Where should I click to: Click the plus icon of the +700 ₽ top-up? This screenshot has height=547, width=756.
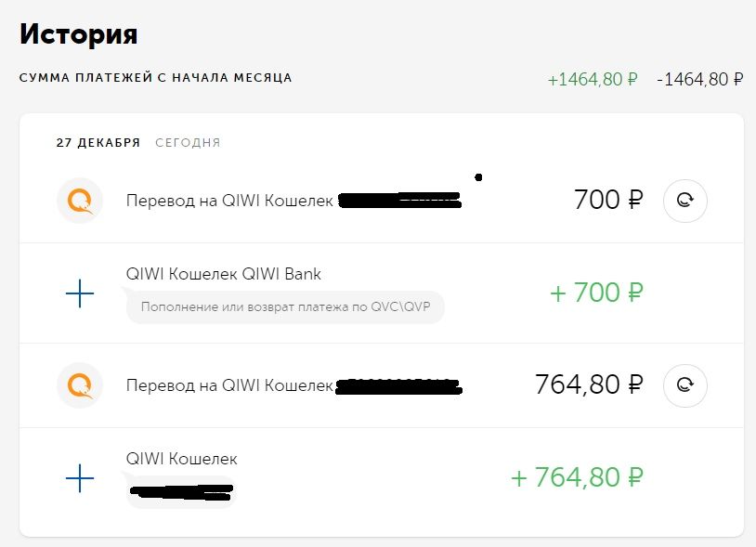(x=80, y=294)
